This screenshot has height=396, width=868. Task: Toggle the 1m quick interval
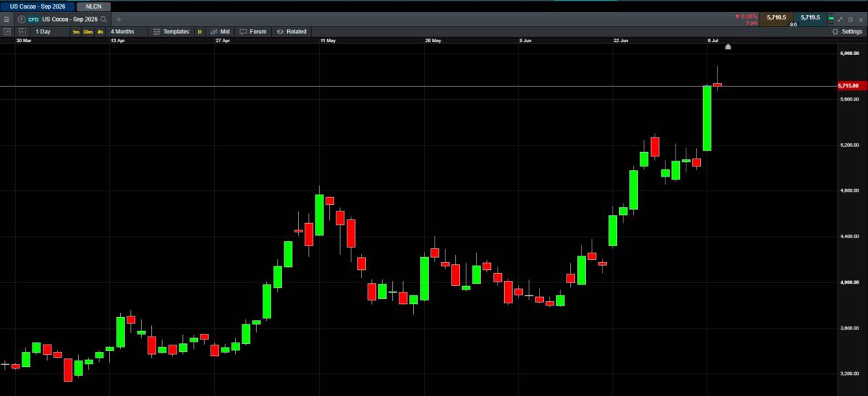tap(76, 32)
